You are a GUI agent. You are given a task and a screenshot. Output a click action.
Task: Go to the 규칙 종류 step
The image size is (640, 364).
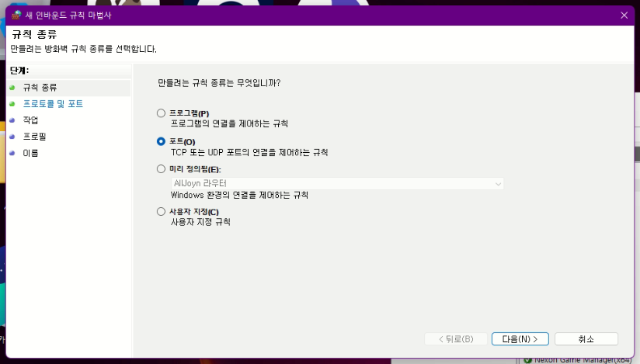click(40, 88)
